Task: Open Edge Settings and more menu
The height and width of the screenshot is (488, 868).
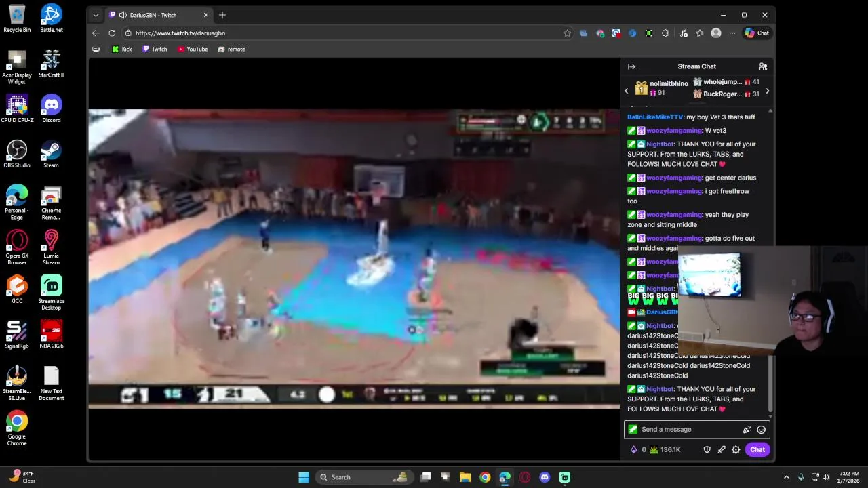Action: click(x=732, y=33)
